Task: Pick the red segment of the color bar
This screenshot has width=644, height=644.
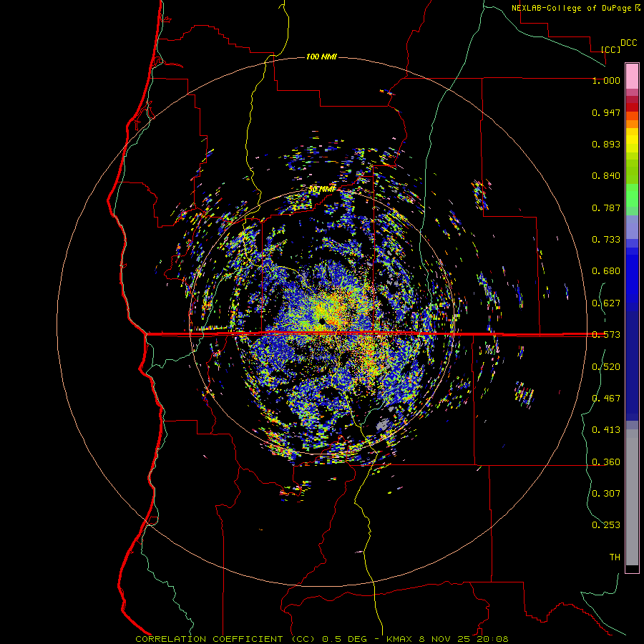Action: tap(632, 107)
